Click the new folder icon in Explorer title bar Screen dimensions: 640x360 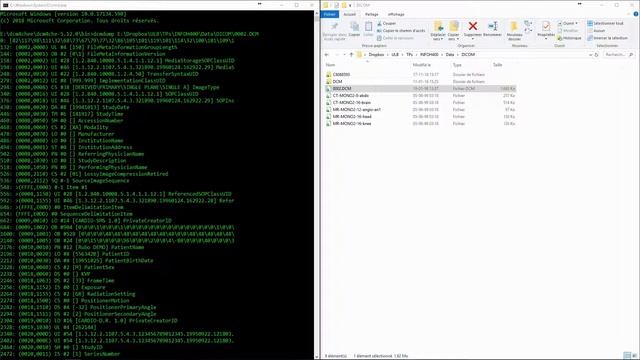tap(344, 5)
